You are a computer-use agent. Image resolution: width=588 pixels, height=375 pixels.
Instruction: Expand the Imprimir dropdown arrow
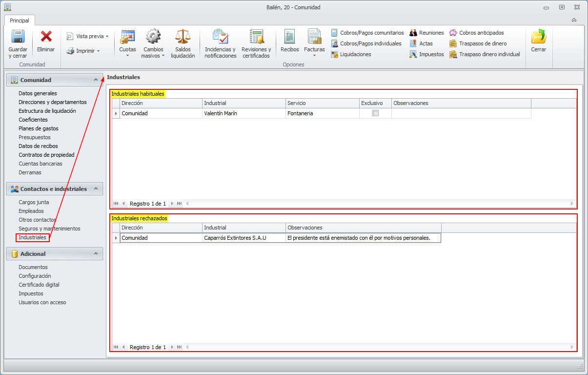[98, 51]
